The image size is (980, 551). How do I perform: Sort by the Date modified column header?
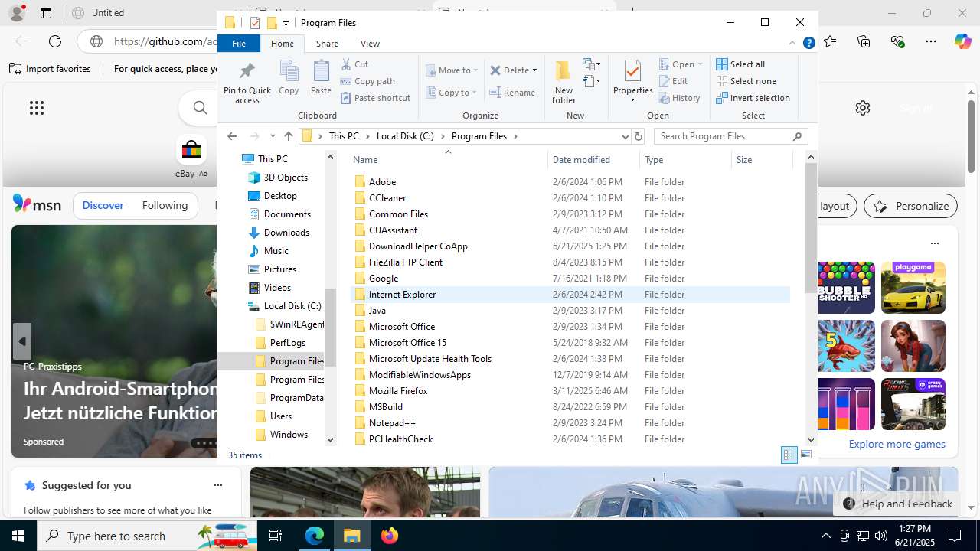pyautogui.click(x=593, y=160)
